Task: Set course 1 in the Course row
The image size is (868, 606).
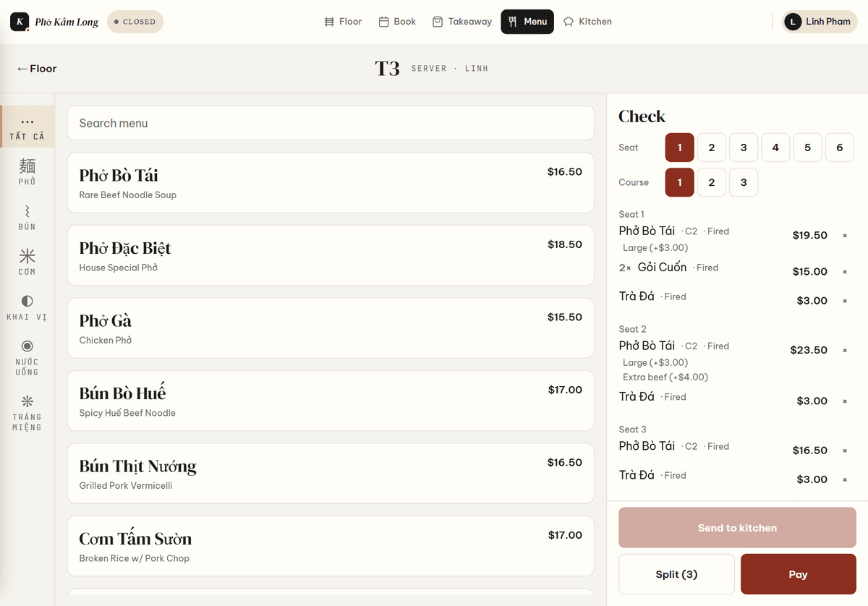Action: (x=680, y=182)
